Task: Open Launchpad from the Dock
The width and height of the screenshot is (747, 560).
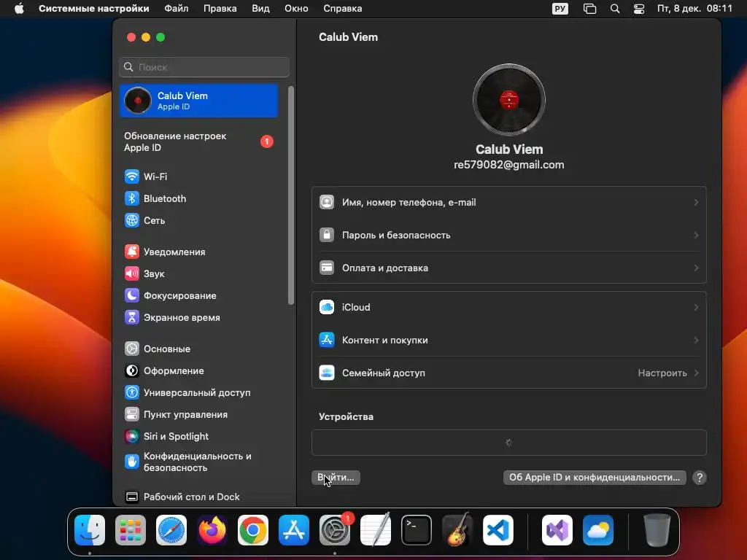Action: coord(131,530)
